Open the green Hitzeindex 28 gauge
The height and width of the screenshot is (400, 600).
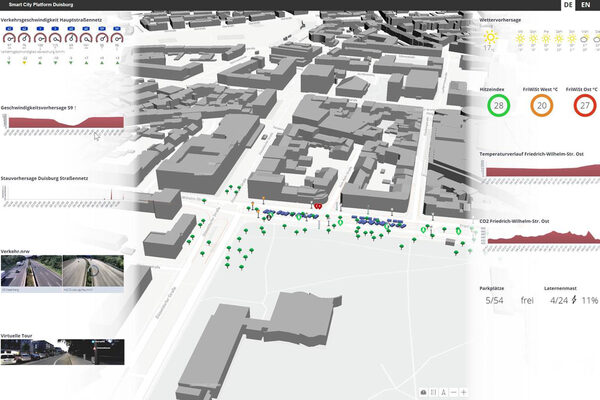501,106
